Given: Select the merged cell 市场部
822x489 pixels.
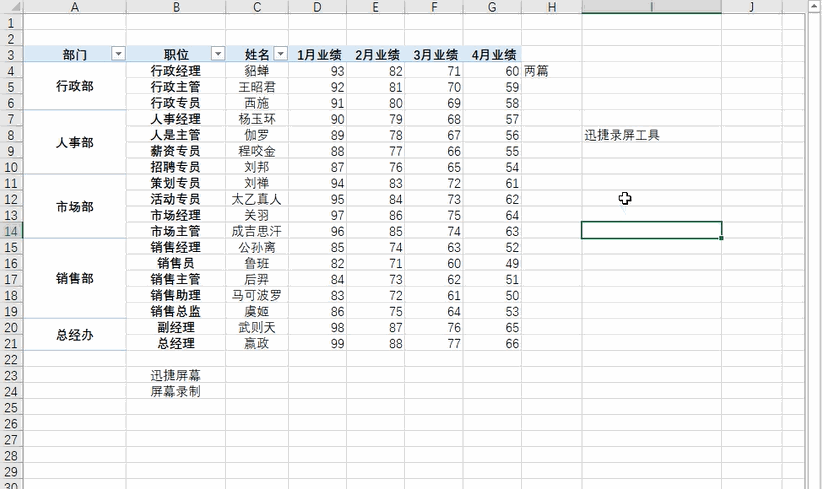Looking at the screenshot, I should tap(75, 207).
